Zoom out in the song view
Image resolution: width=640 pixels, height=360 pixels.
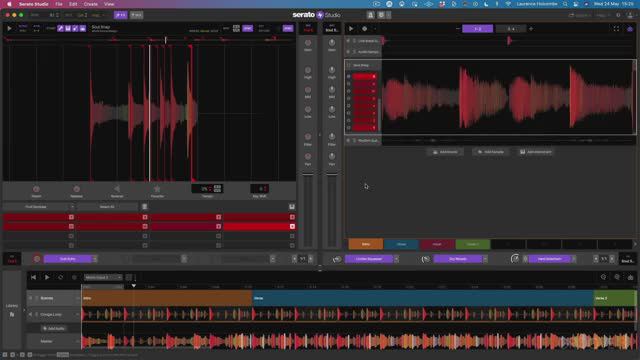[x=603, y=277]
